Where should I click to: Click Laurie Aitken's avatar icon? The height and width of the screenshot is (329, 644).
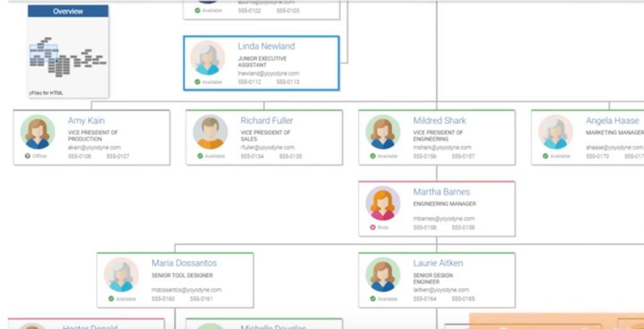[x=383, y=274]
